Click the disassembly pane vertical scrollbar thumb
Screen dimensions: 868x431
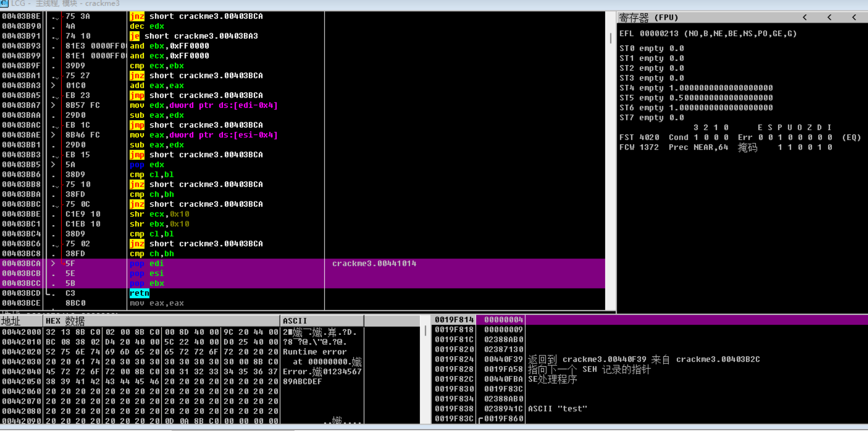click(x=611, y=38)
